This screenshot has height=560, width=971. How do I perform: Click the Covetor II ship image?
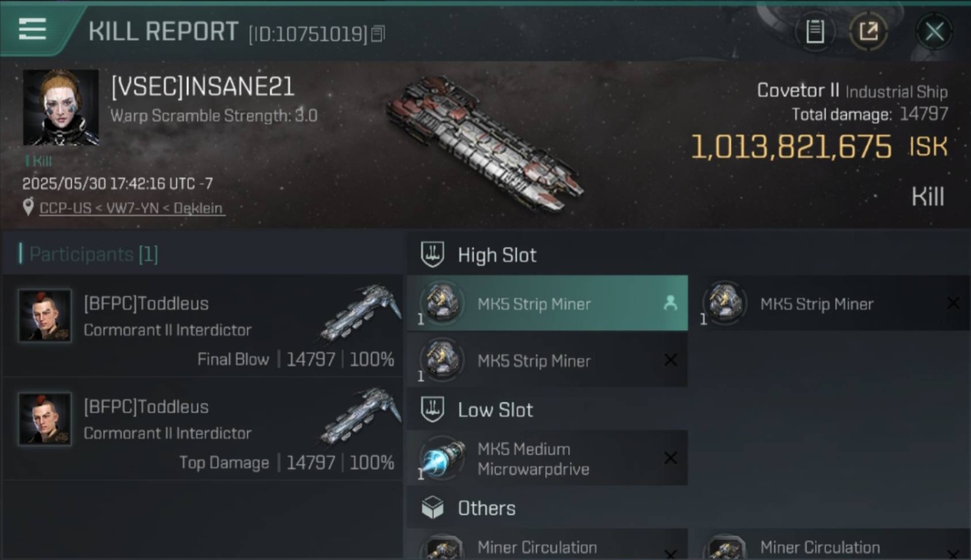point(485,143)
